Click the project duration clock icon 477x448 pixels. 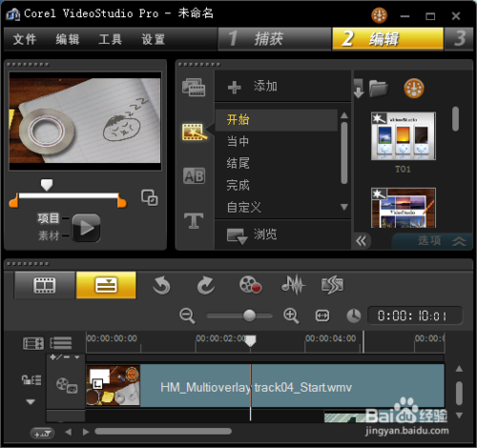(353, 316)
